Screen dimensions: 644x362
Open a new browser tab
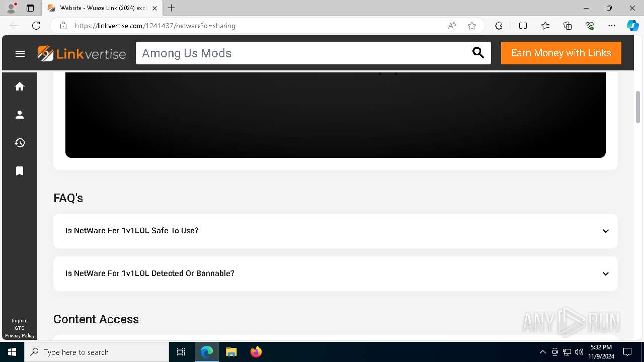coord(172,8)
